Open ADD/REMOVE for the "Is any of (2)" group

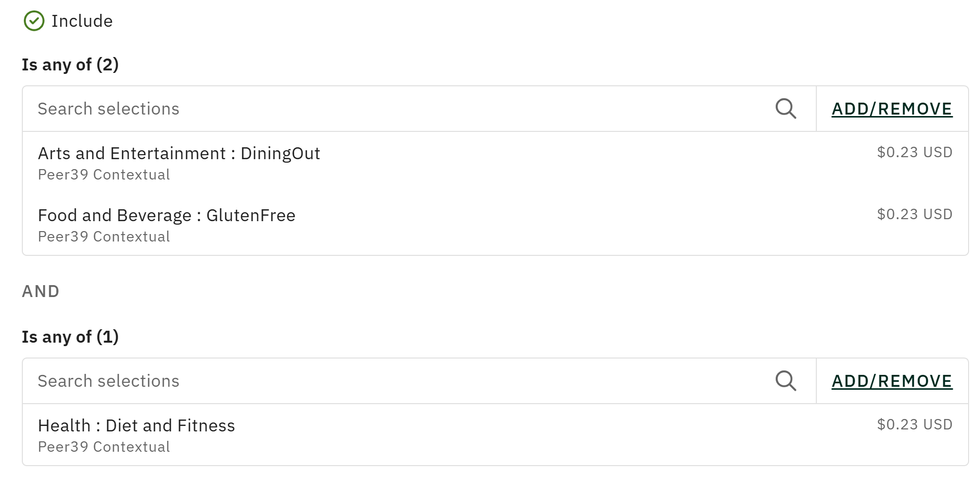(892, 109)
